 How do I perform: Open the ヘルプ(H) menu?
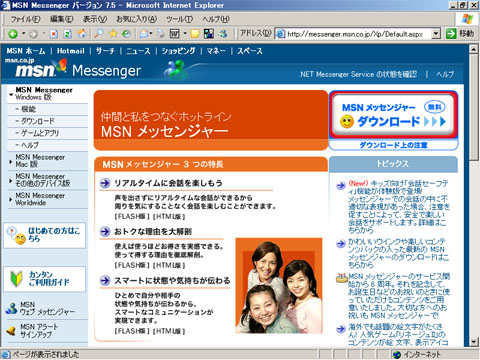point(216,19)
